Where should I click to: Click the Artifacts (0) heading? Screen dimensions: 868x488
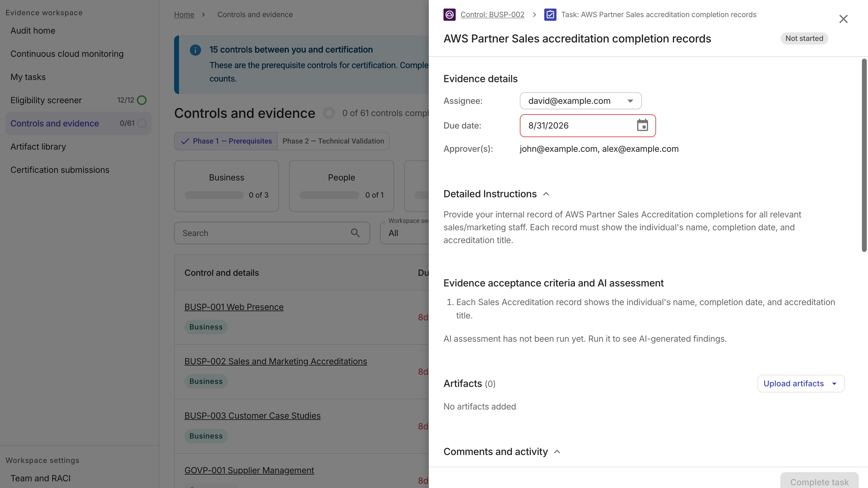pos(469,384)
